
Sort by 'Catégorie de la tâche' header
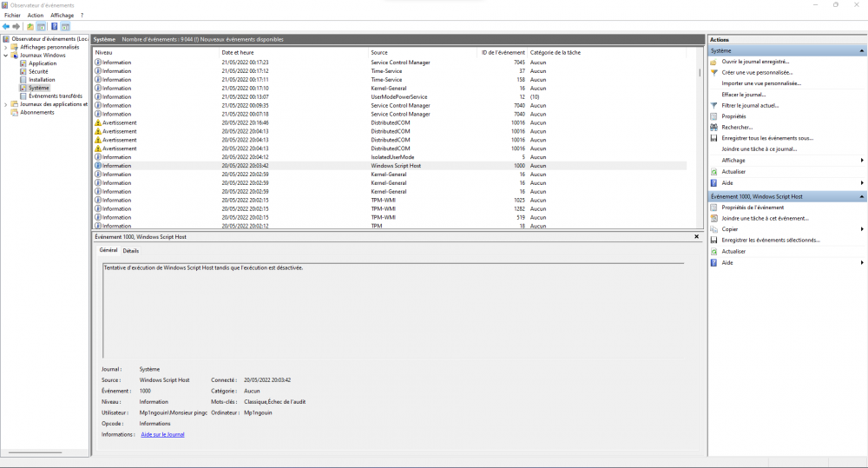tap(607, 53)
